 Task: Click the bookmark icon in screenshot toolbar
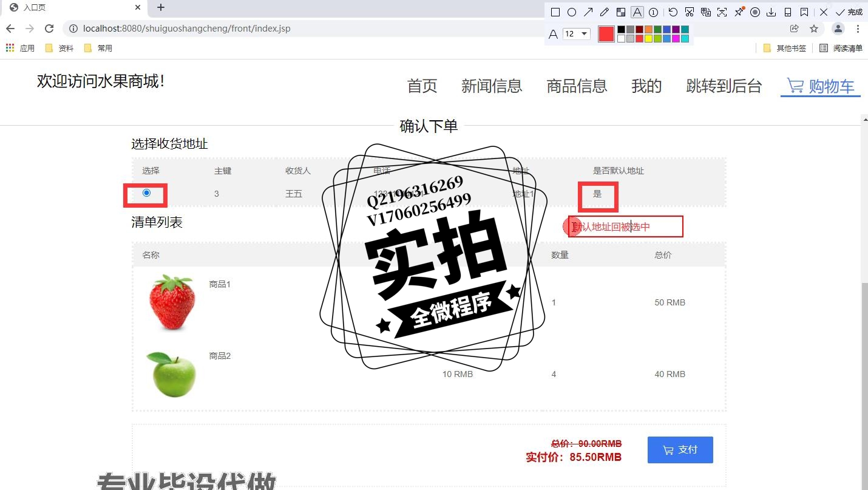pos(804,12)
